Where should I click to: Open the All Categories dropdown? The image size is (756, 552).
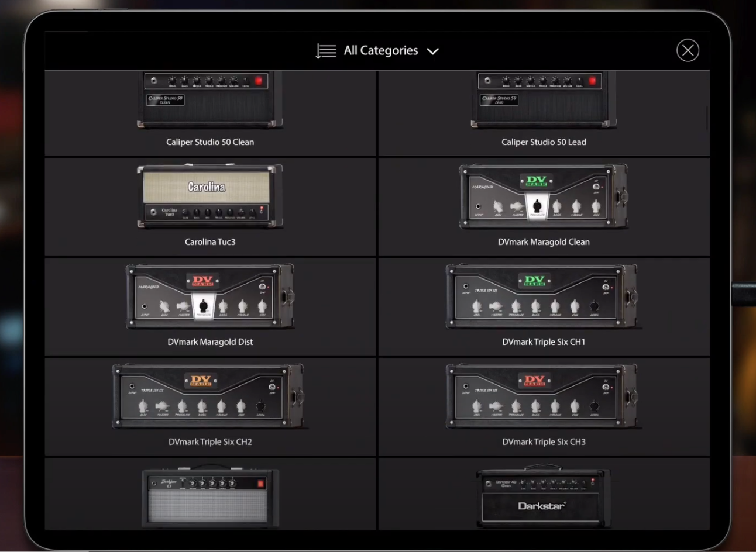[380, 50]
